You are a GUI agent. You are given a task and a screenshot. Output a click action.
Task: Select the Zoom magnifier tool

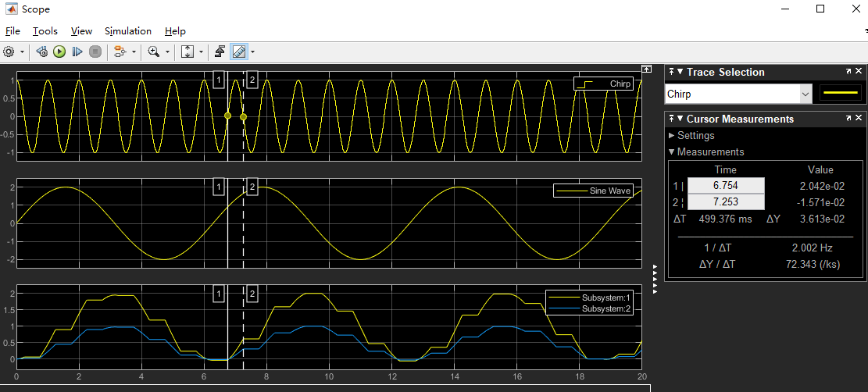click(154, 52)
